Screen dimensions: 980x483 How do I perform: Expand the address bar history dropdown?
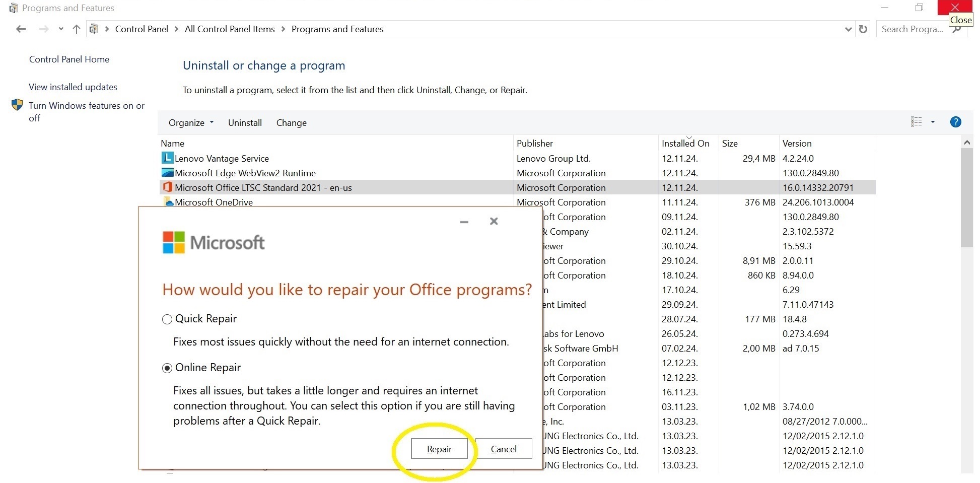click(x=848, y=29)
